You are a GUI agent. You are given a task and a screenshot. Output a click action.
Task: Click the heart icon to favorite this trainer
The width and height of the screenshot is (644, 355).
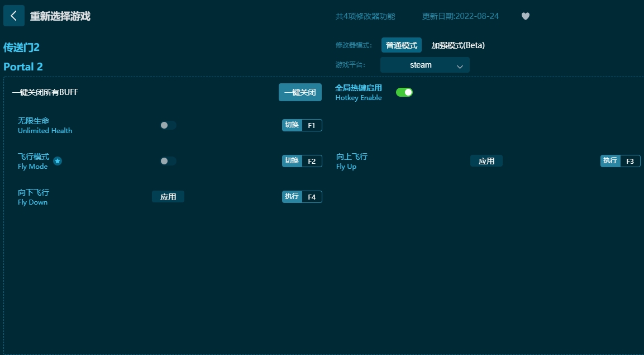[x=525, y=16]
